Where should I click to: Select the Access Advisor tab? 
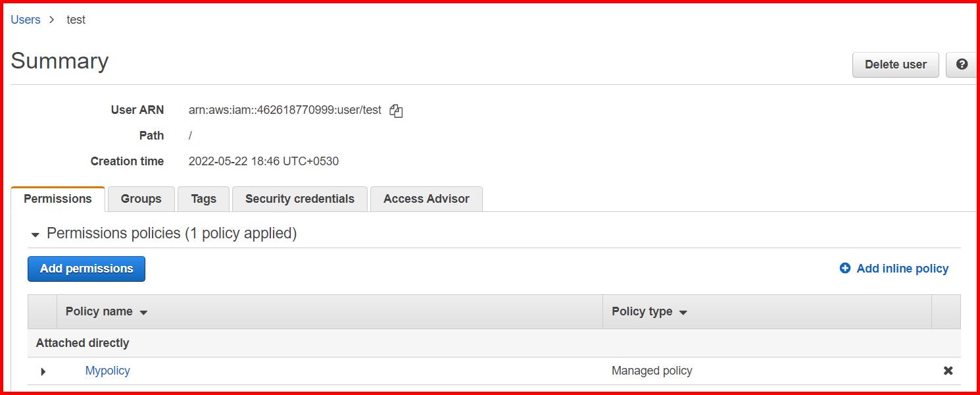[426, 199]
